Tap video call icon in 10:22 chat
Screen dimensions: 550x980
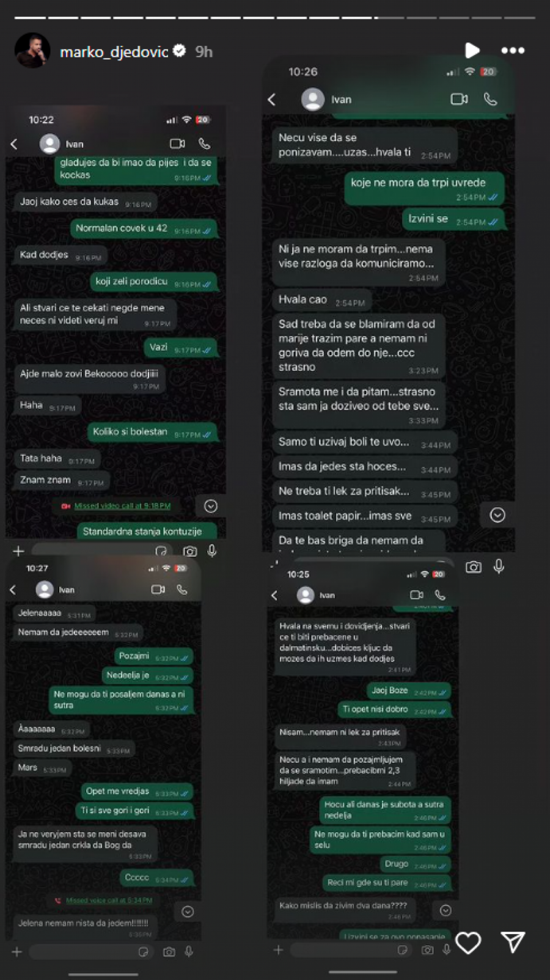177,144
